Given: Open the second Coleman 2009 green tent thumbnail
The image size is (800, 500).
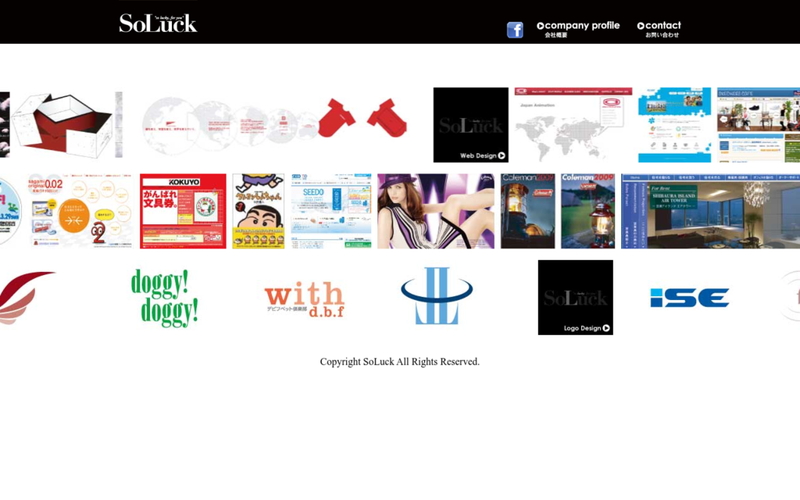Looking at the screenshot, I should [588, 211].
